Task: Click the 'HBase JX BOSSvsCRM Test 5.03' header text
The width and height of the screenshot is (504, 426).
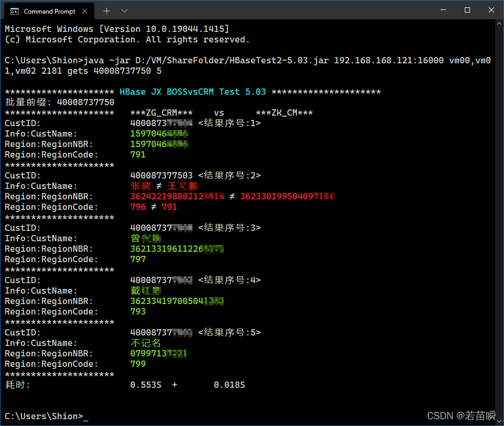Action: pos(193,92)
